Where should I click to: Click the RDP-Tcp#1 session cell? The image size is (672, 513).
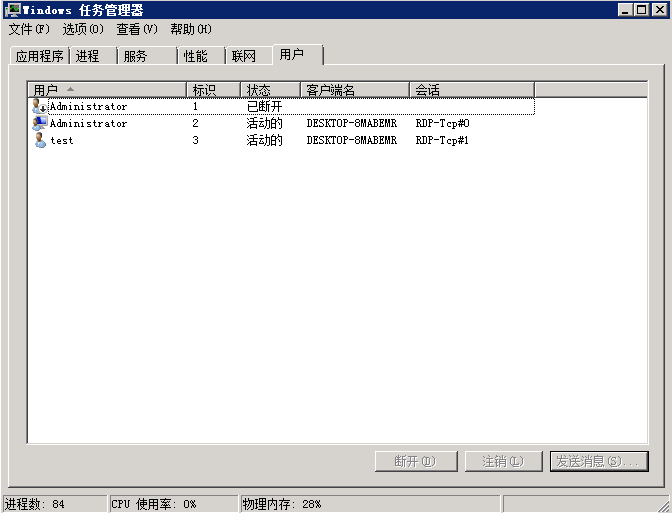coord(442,140)
